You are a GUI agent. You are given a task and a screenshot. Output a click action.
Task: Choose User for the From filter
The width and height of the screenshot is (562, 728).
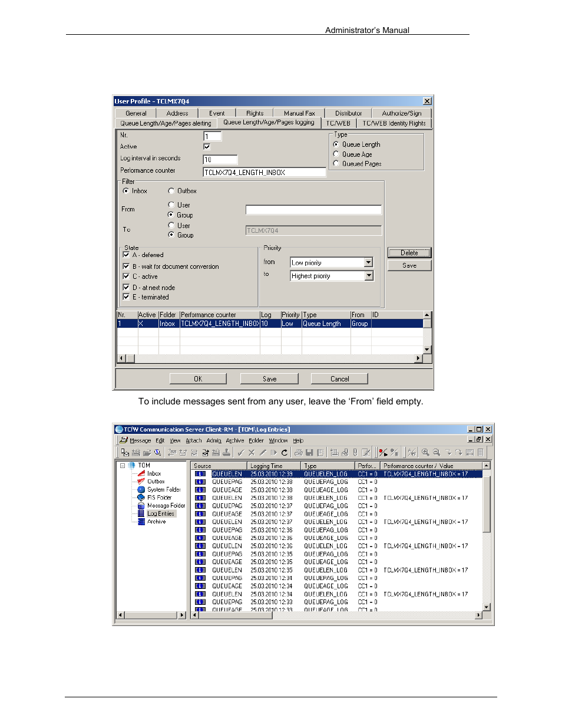171,205
